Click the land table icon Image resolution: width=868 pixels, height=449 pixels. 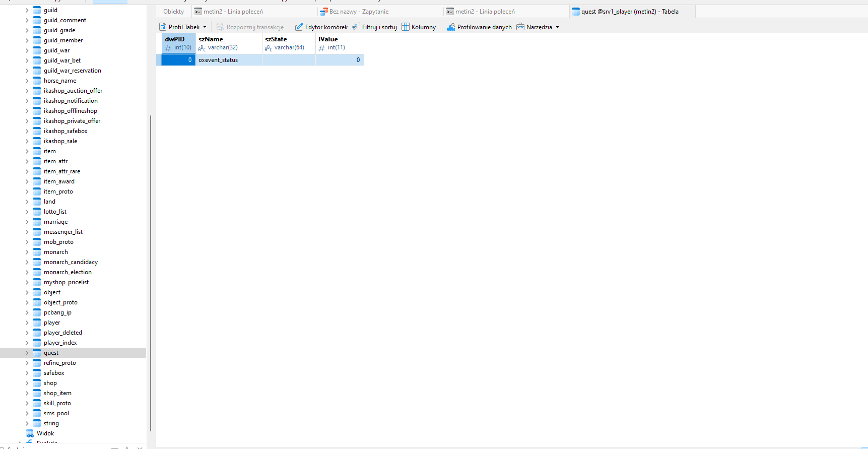37,202
